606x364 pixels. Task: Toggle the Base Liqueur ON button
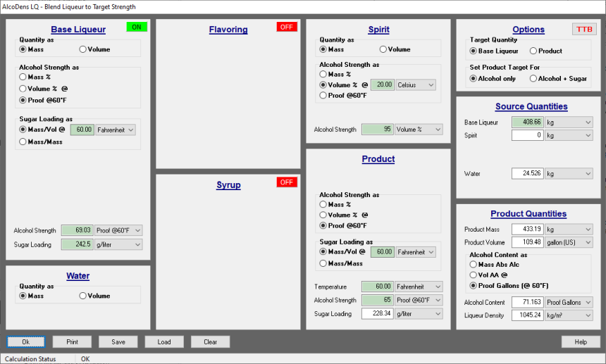[137, 27]
